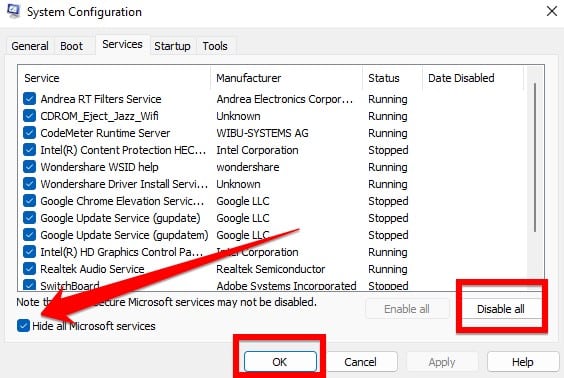Select the Andrea RT Filters Service row text

(x=101, y=99)
